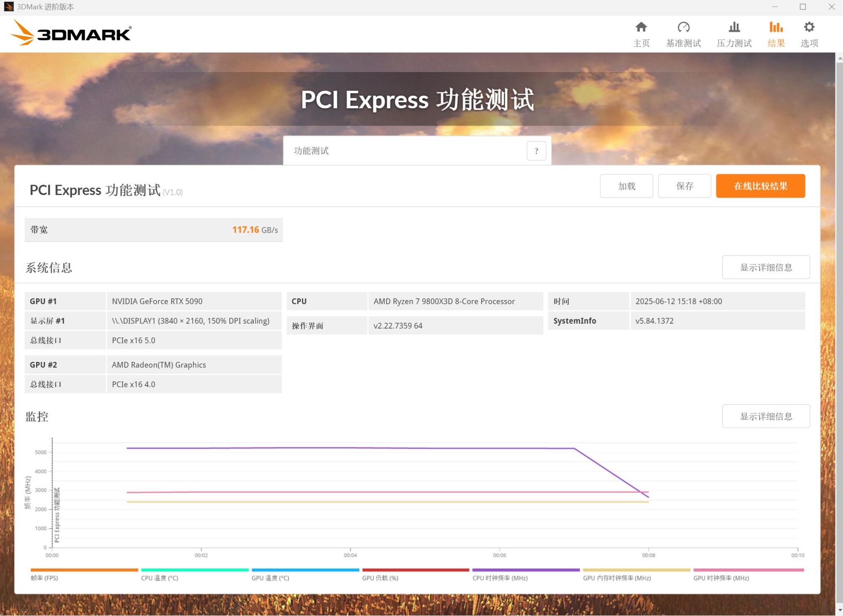Viewport: 843px width, 616px height.
Task: Click the purple CPU clock frequency line
Action: [350, 448]
